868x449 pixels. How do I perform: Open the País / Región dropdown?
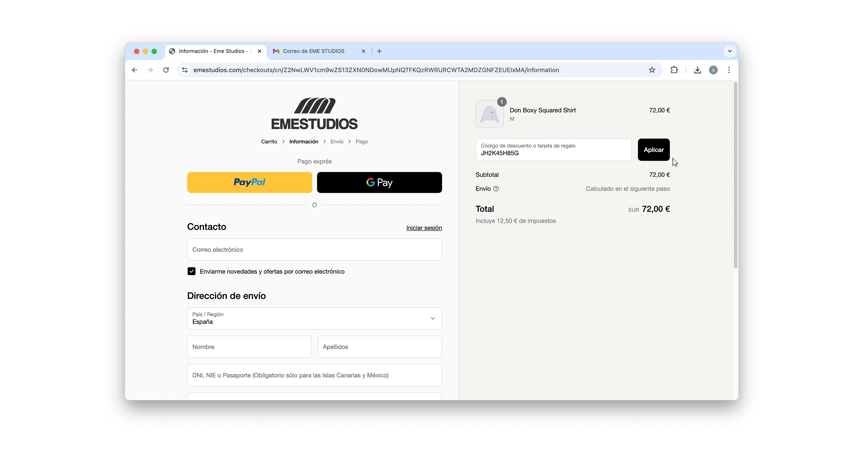coord(314,318)
